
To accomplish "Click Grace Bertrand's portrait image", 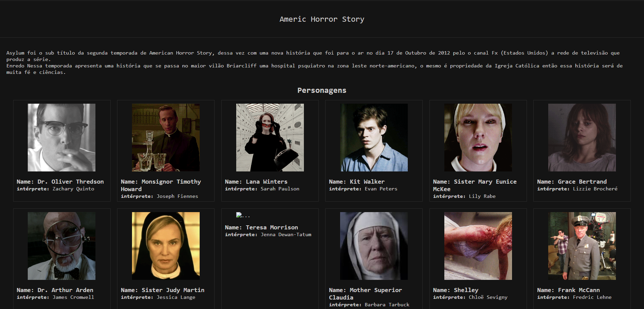I will click(x=582, y=137).
